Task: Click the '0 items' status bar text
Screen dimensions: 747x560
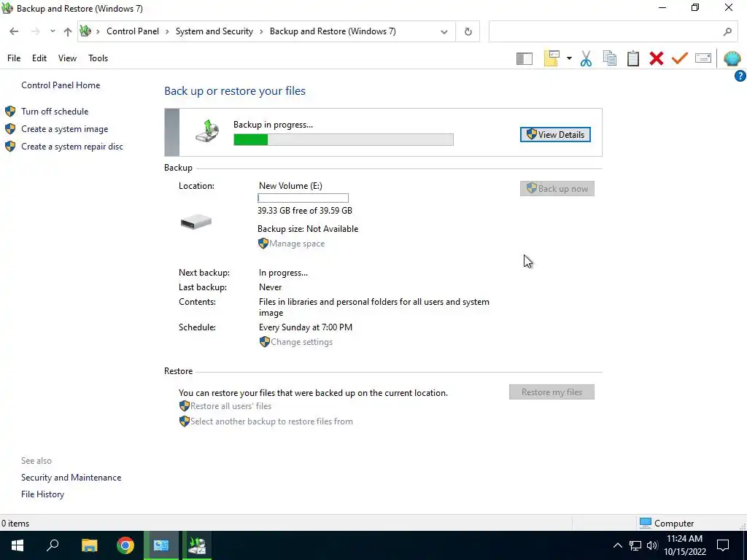Action: tap(15, 524)
